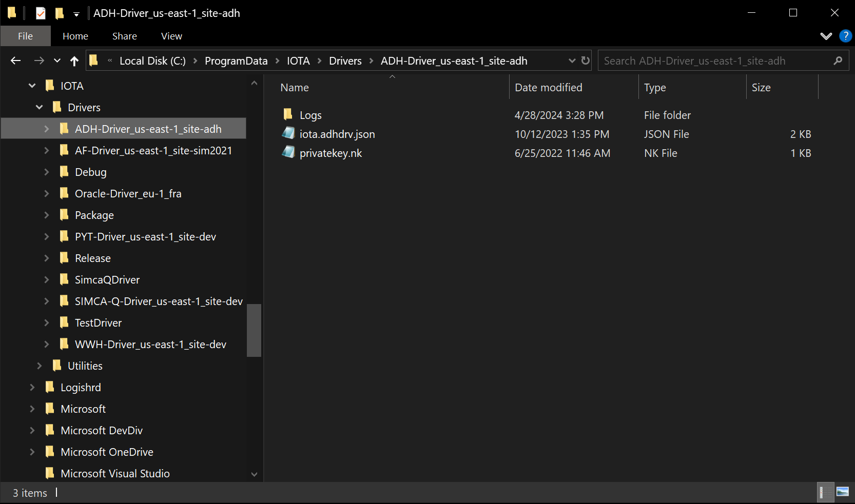This screenshot has height=504, width=855.
Task: Switch to the Home ribbon tab
Action: (x=75, y=36)
